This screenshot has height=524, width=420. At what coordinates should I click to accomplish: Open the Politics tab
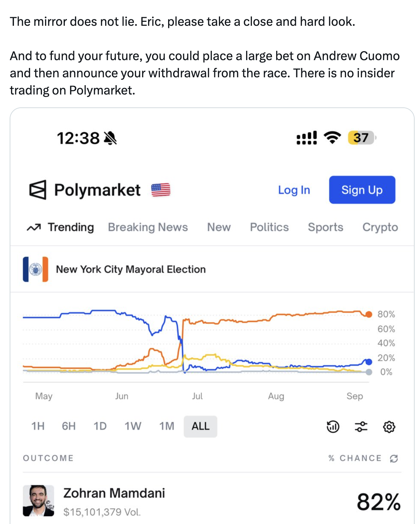click(269, 227)
